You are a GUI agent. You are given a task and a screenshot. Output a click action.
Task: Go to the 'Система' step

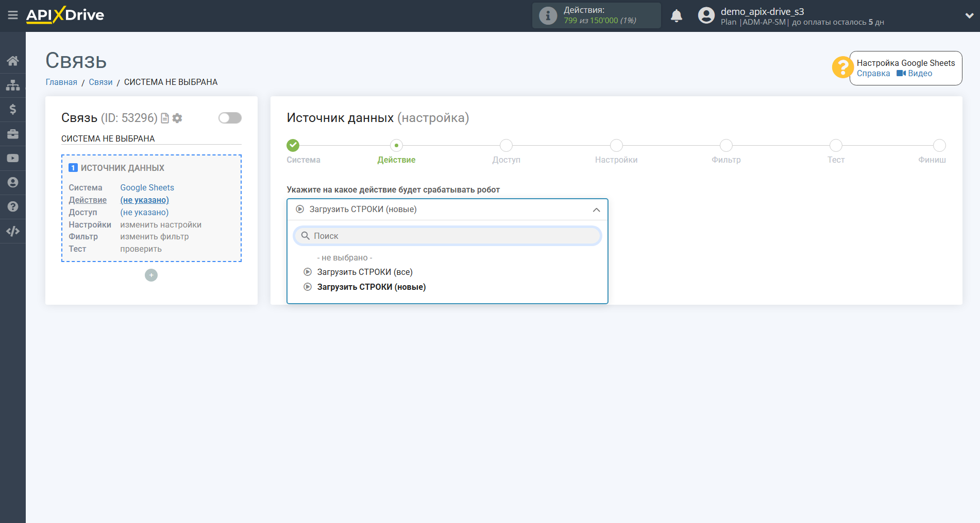(x=293, y=146)
